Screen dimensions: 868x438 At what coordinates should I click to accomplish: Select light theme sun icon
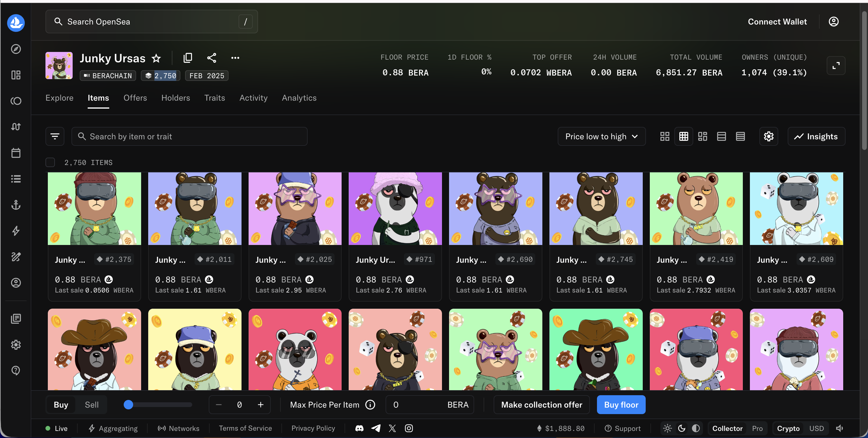click(x=667, y=428)
